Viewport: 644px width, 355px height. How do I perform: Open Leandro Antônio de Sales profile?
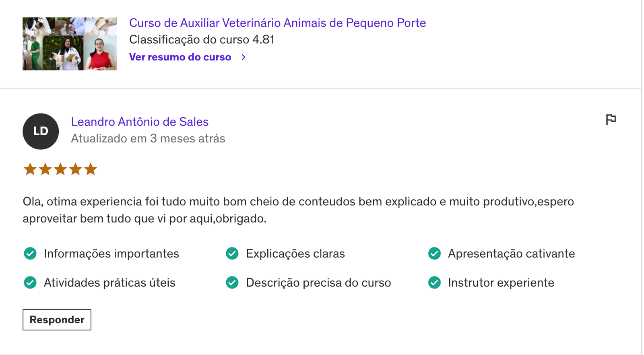click(140, 122)
